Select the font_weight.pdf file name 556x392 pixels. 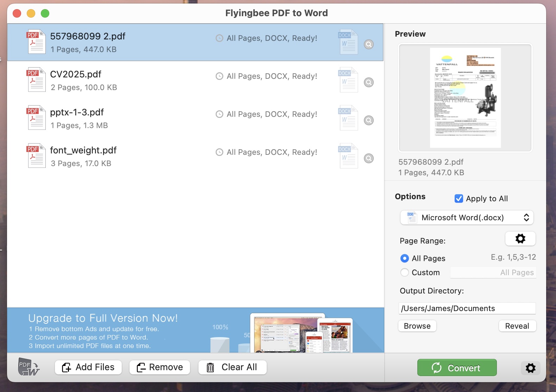(83, 150)
